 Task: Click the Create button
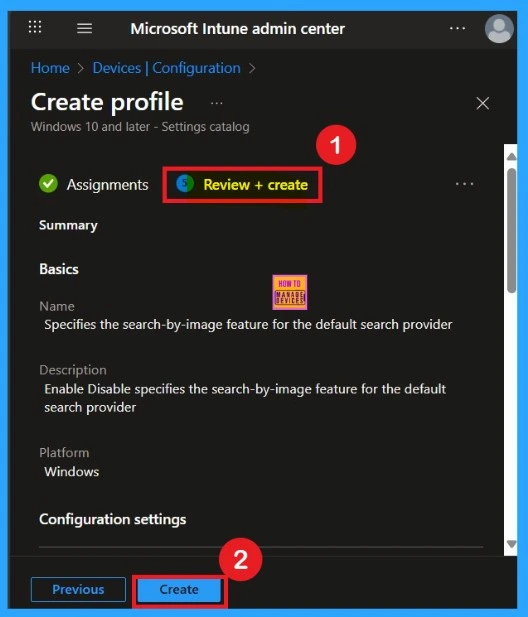(179, 589)
